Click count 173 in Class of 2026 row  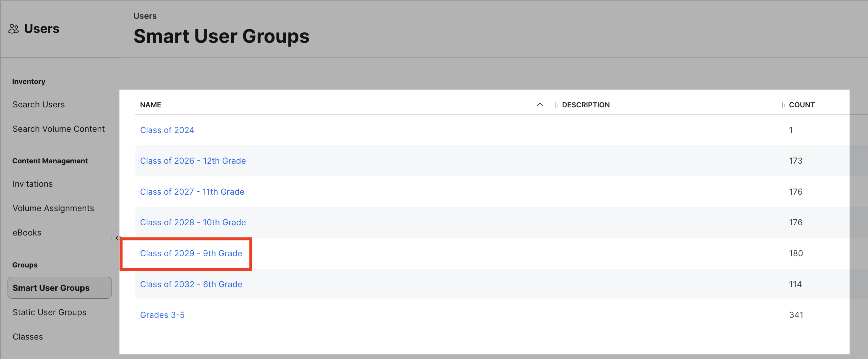796,161
